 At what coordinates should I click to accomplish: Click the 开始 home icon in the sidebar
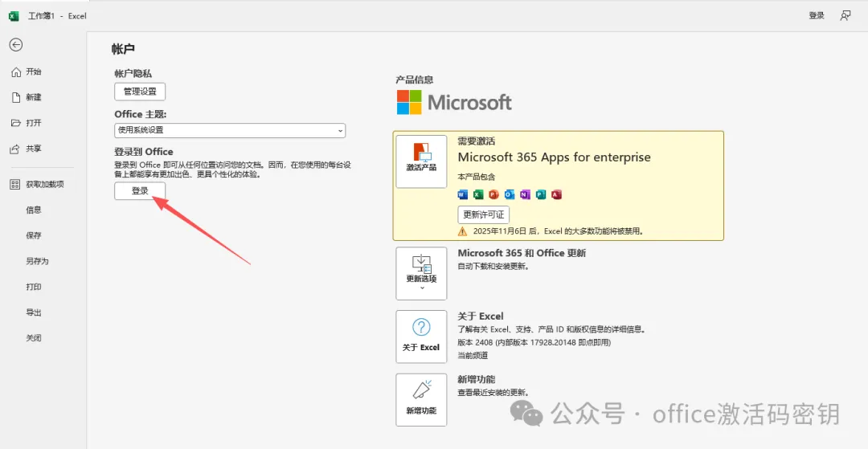16,71
